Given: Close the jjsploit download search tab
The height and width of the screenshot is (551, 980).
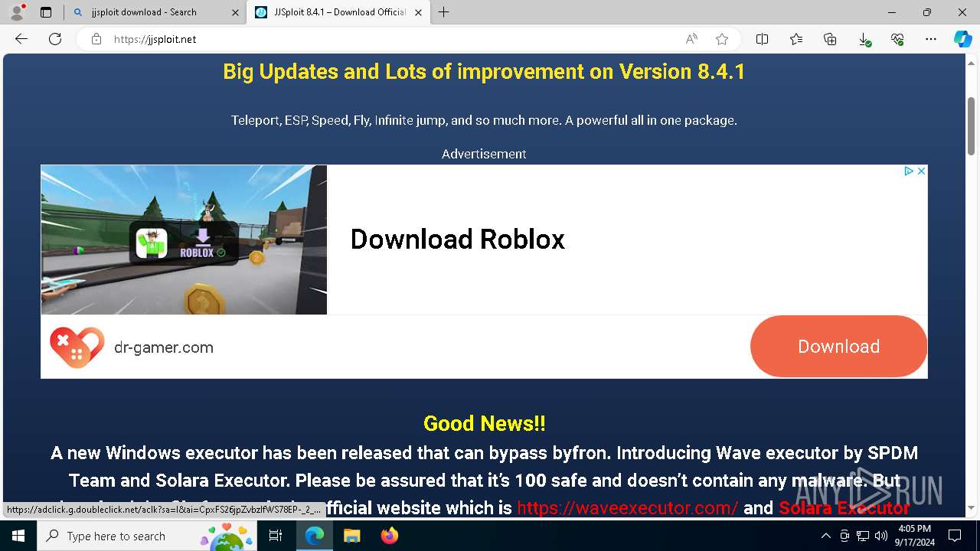Looking at the screenshot, I should 235,12.
